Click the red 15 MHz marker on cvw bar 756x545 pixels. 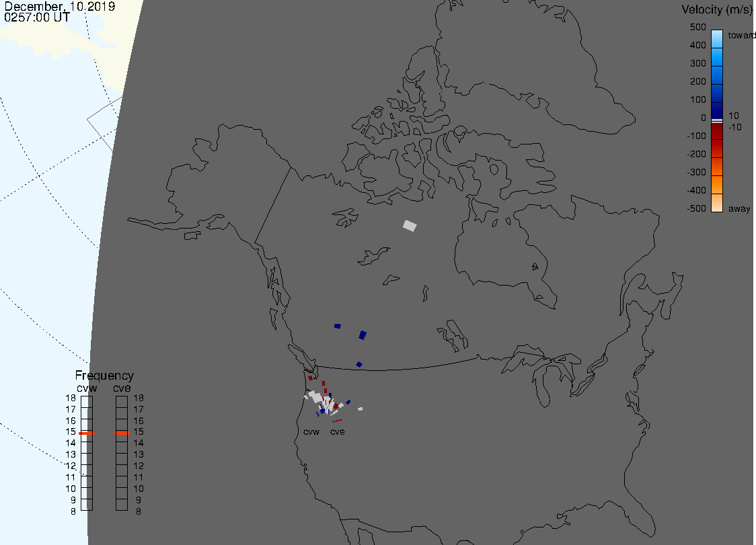[87, 433]
